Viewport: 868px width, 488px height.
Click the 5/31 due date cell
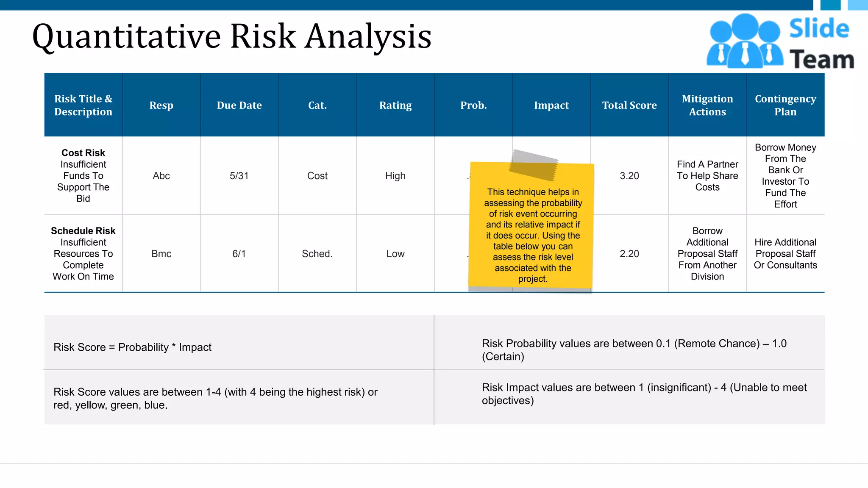click(239, 175)
